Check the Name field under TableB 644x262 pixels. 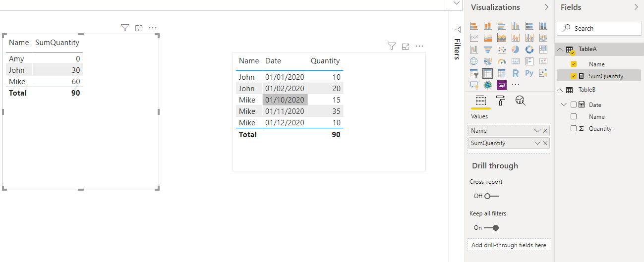pyautogui.click(x=574, y=116)
